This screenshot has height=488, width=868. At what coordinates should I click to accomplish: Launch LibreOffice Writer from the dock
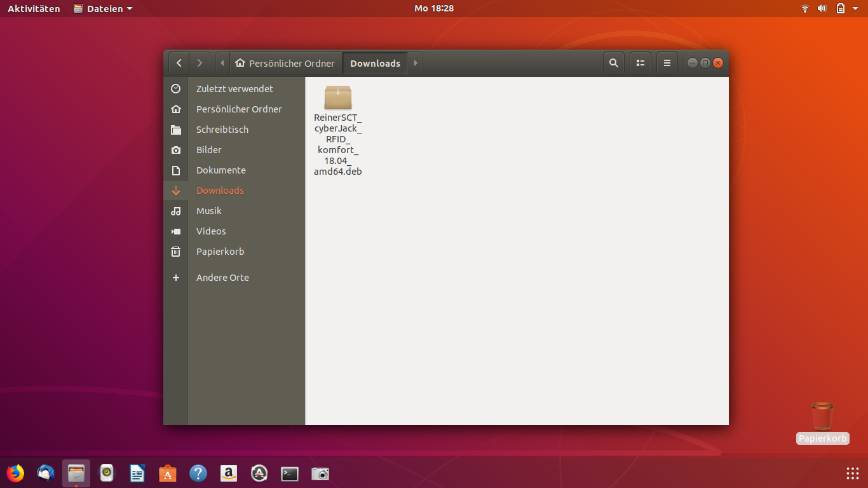(137, 473)
